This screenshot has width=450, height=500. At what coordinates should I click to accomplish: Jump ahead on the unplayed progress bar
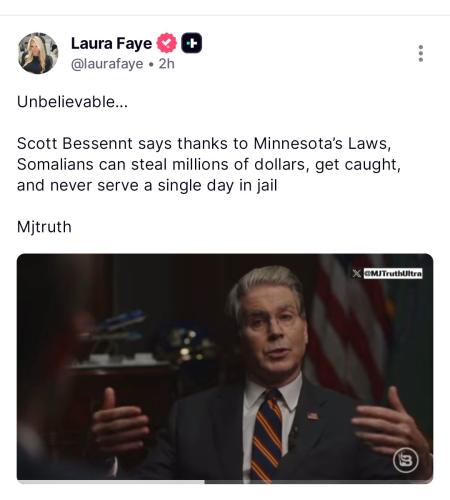click(319, 482)
